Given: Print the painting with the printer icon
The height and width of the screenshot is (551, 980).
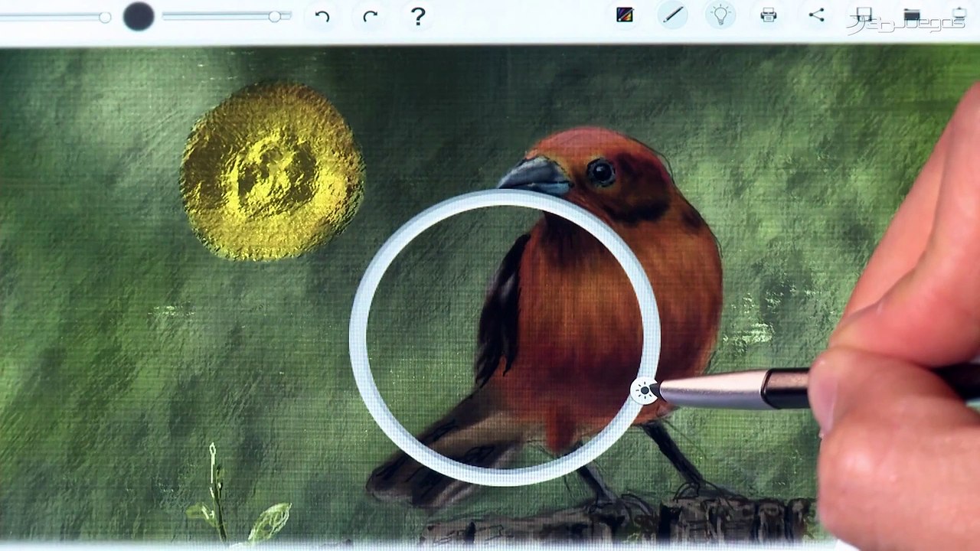Looking at the screenshot, I should pos(769,15).
